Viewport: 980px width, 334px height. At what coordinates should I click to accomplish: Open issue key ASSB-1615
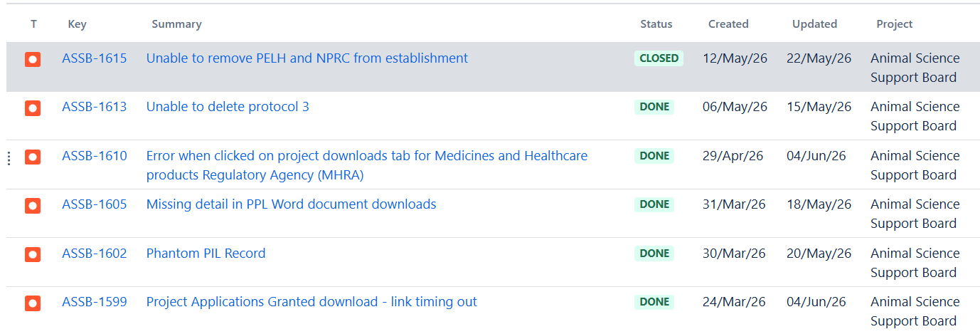click(95, 58)
